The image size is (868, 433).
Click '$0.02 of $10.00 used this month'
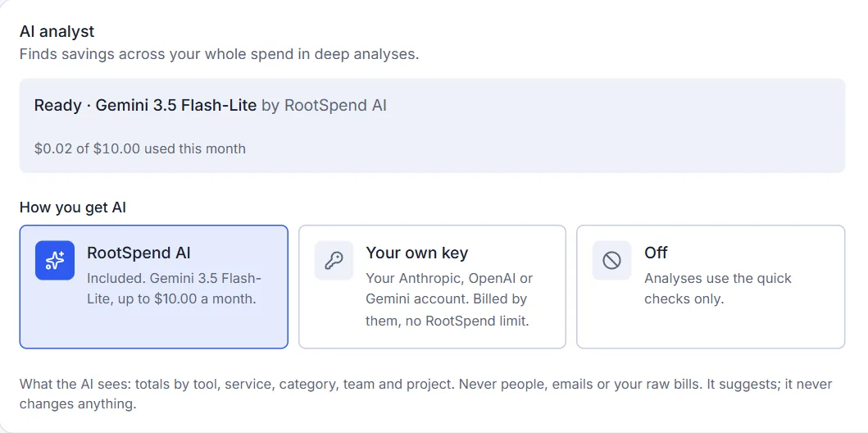[x=140, y=148]
